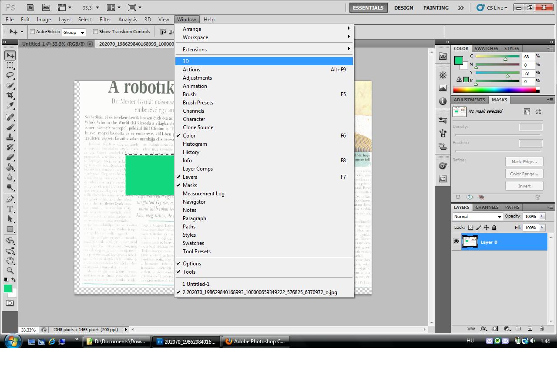Image resolution: width=557 pixels, height=392 pixels.
Task: Add a pixel mask in Masks panel
Action: click(527, 111)
